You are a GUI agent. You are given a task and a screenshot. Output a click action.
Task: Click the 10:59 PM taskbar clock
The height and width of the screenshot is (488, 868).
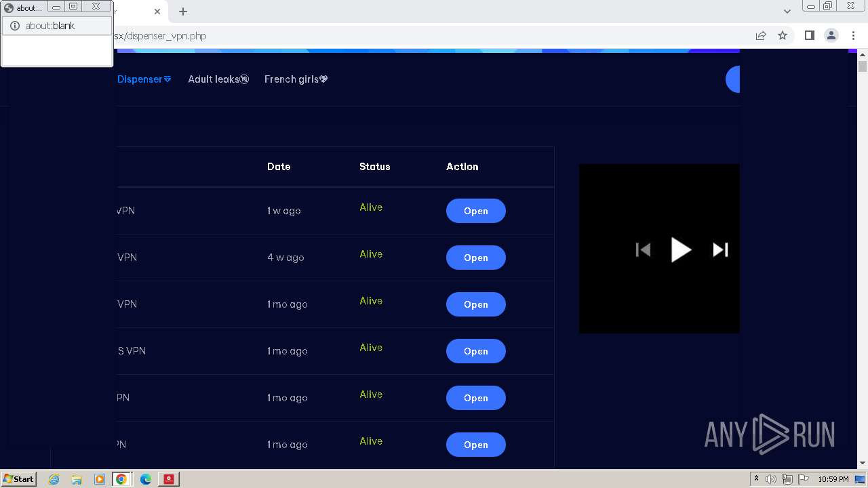(x=833, y=479)
